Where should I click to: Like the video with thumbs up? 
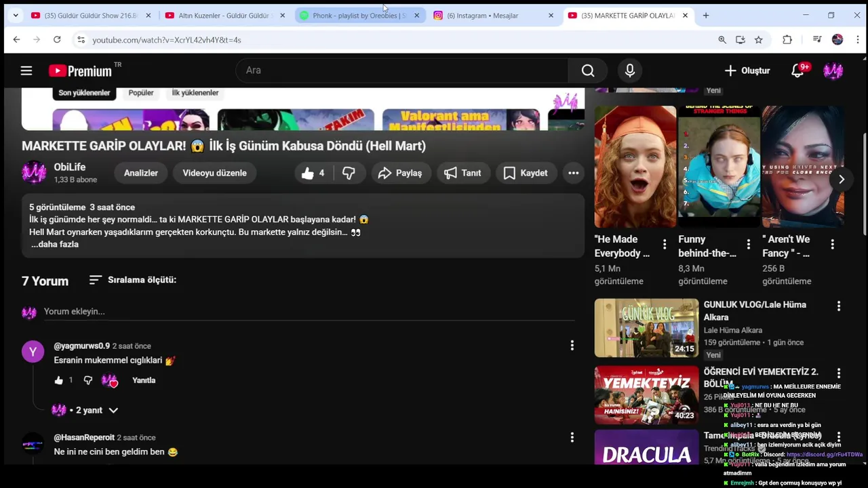tap(313, 173)
